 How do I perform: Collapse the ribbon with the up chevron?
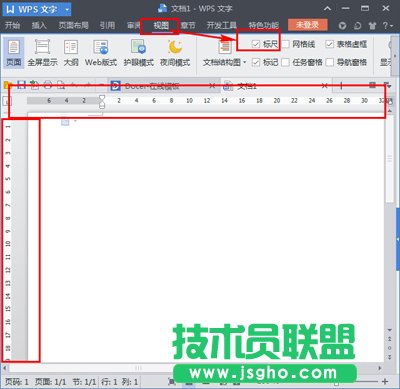(328, 9)
